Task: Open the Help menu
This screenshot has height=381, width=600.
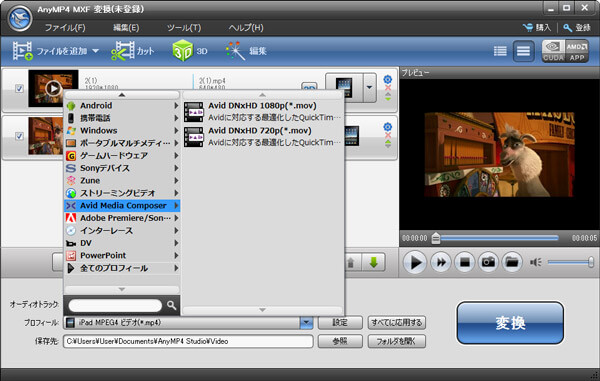Action: [x=246, y=28]
